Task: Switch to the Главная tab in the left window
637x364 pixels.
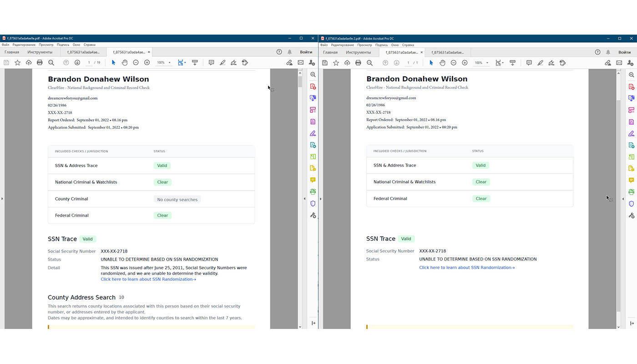Action: [x=12, y=52]
